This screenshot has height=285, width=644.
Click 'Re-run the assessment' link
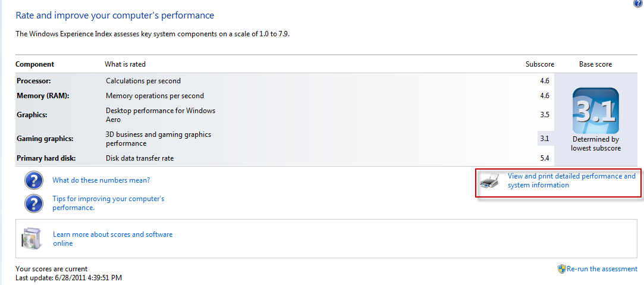pyautogui.click(x=602, y=269)
